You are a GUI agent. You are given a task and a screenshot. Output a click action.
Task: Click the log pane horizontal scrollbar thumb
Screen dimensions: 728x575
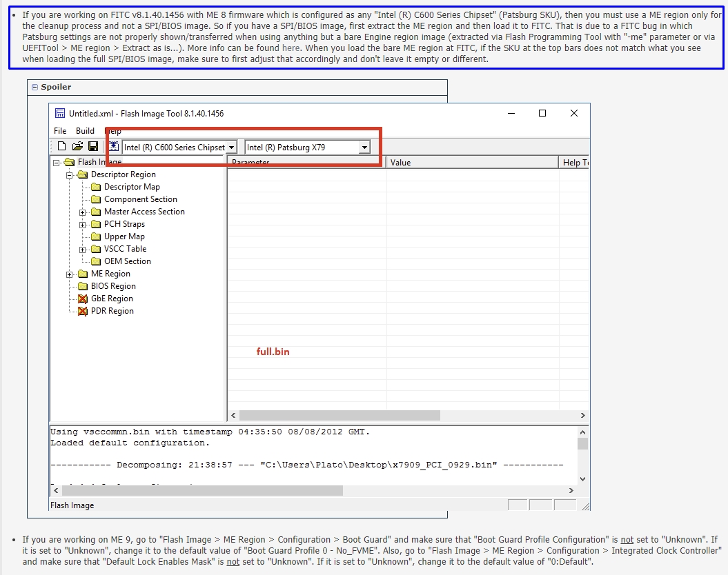pyautogui.click(x=202, y=491)
